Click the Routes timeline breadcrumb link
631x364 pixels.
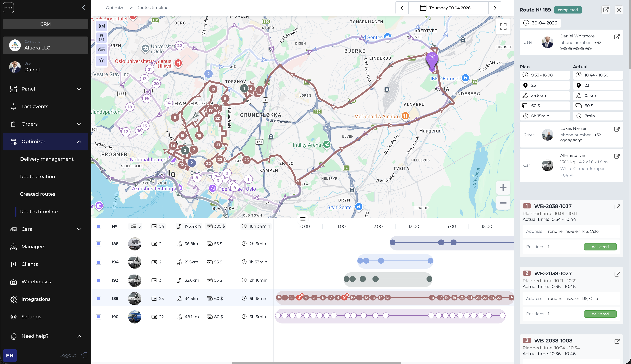(x=152, y=8)
